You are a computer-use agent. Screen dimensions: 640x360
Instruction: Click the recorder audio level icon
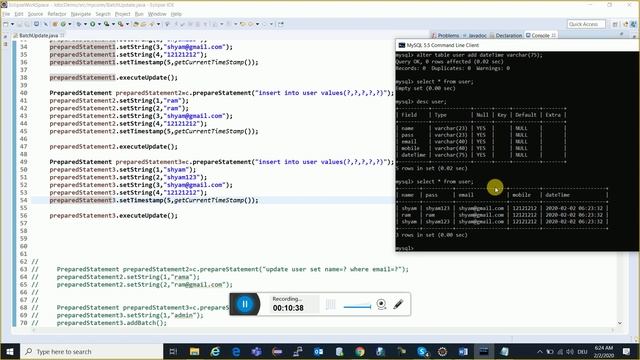coord(331,304)
